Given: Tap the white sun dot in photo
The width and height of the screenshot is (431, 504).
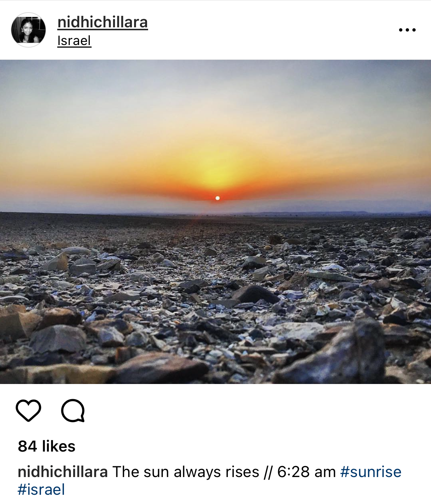Looking at the screenshot, I should (218, 198).
